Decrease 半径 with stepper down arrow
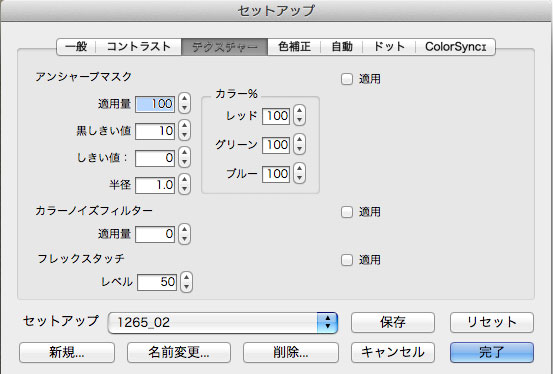 tap(184, 189)
